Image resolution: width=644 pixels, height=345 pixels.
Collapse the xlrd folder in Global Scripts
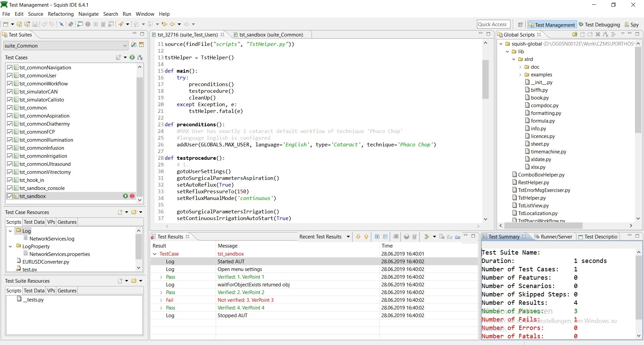pyautogui.click(x=514, y=59)
